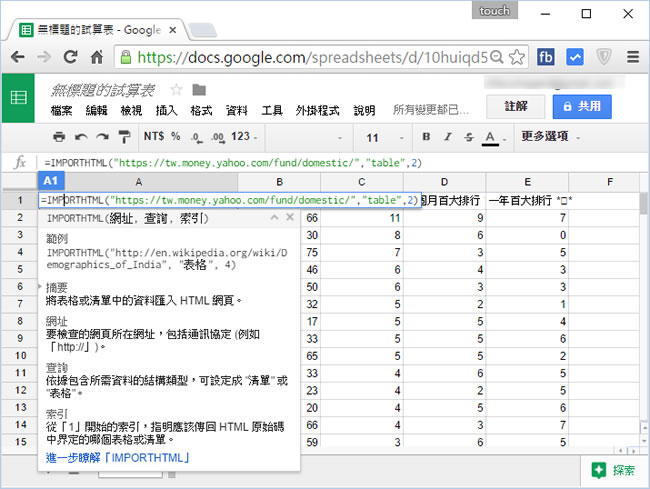Click the blue 共用 share button
650x489 pixels.
pyautogui.click(x=581, y=105)
